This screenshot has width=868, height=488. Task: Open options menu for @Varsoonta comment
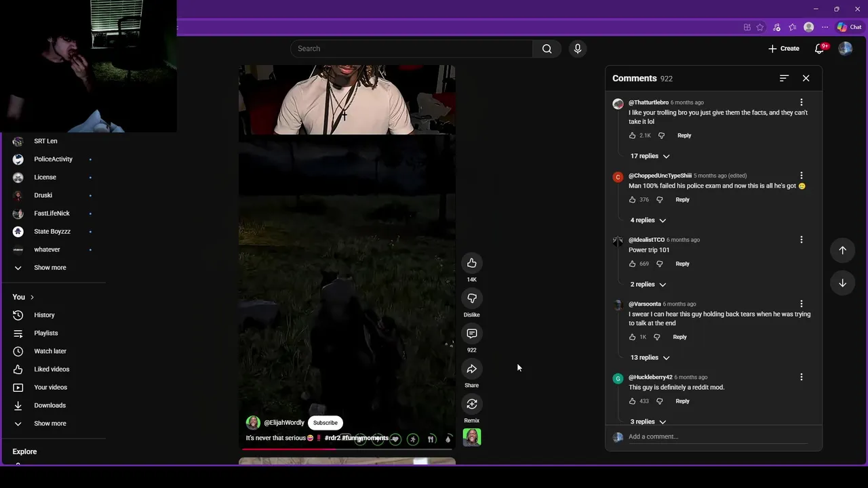coord(802,304)
